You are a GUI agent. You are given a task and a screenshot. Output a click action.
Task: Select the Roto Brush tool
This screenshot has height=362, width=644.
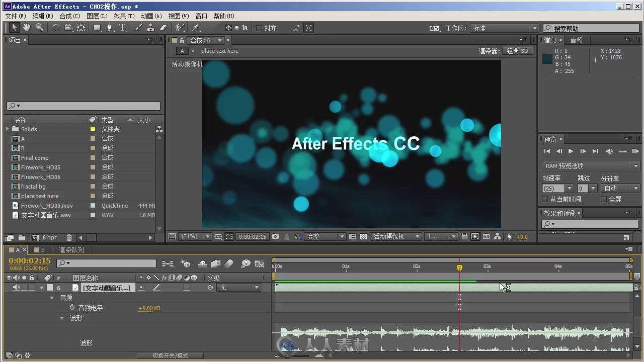pyautogui.click(x=180, y=28)
